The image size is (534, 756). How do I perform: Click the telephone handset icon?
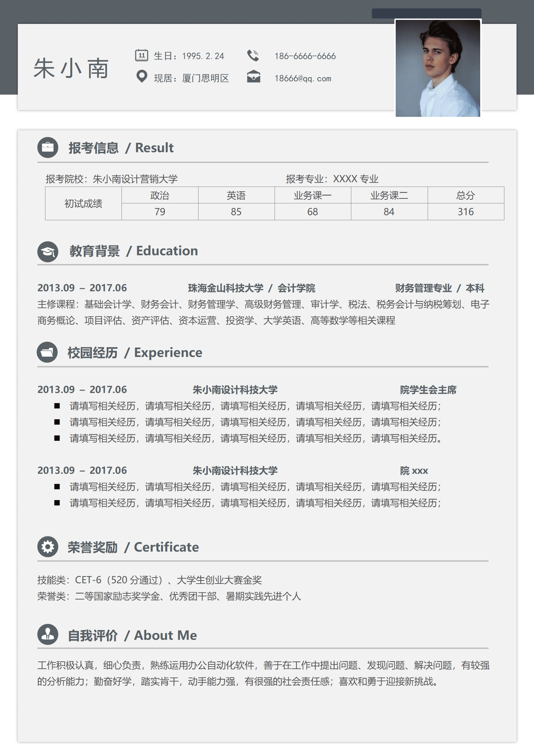pos(253,56)
